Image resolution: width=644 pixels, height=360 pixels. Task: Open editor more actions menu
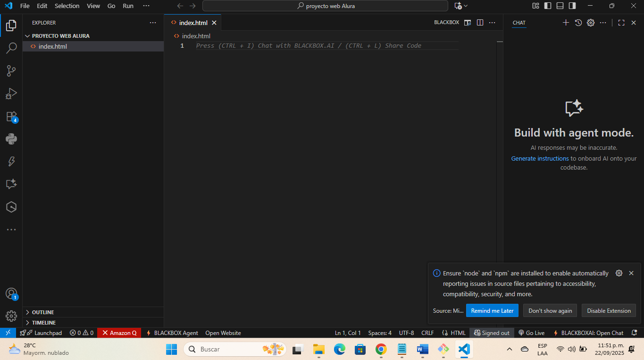point(492,23)
